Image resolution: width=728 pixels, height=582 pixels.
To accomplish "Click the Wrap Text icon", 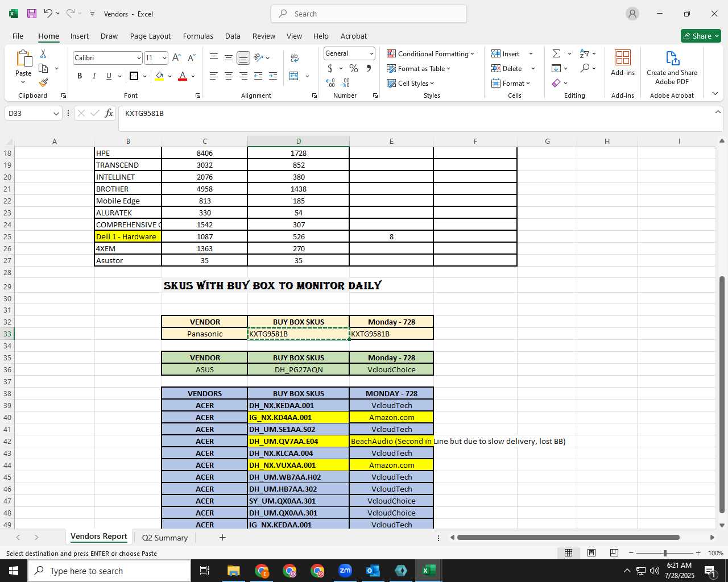I will click(x=295, y=58).
